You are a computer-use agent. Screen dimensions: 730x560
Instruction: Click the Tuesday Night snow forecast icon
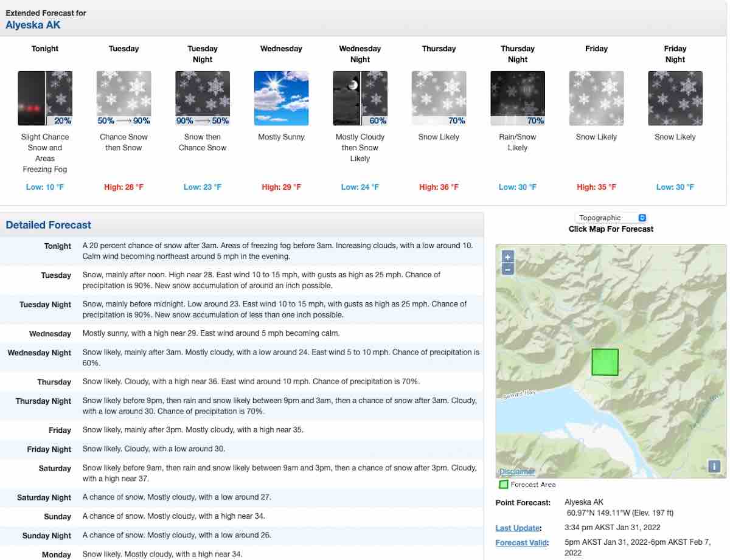pos(203,99)
